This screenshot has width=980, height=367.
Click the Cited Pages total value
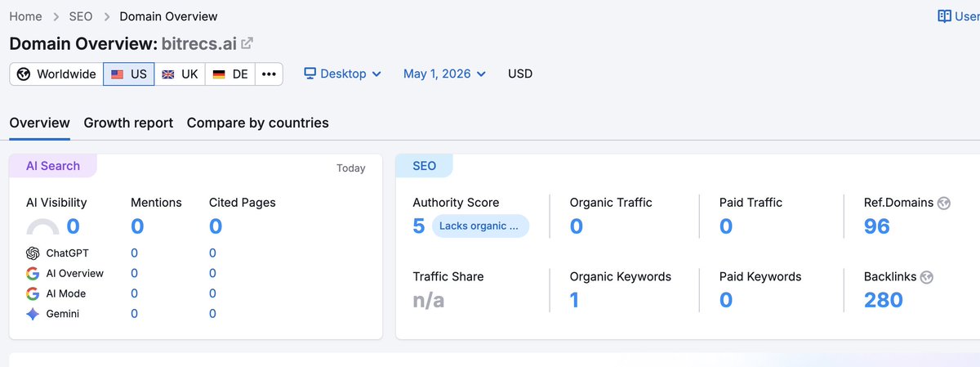[216, 226]
